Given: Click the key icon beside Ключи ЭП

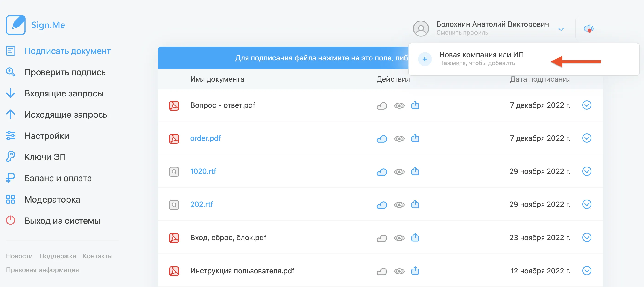Looking at the screenshot, I should [11, 157].
